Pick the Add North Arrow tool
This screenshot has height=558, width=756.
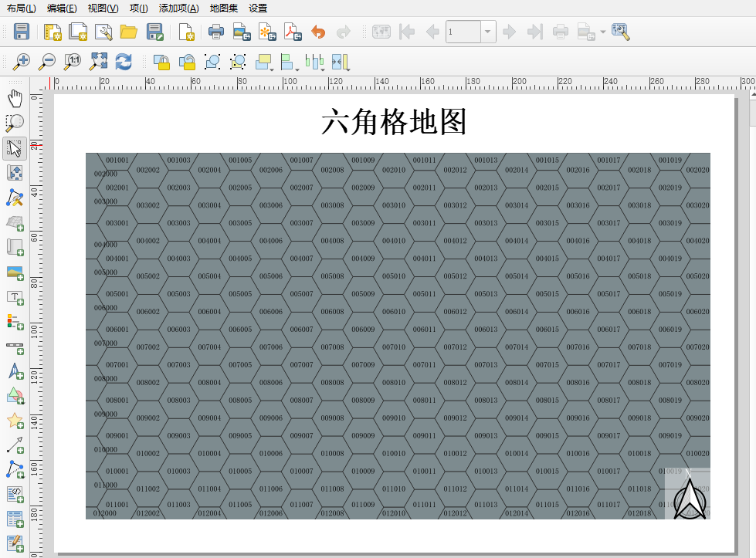coord(15,372)
